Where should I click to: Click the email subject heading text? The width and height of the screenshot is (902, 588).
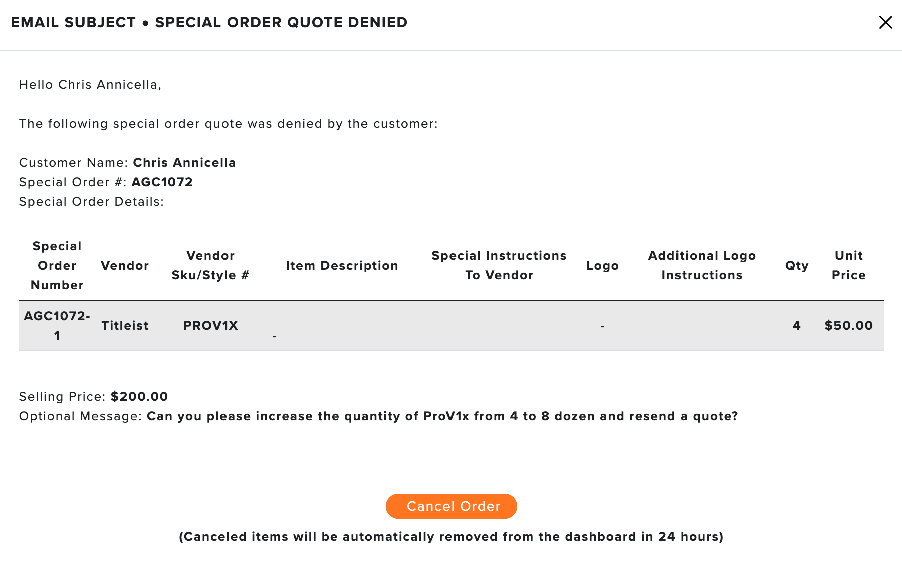[x=209, y=23]
